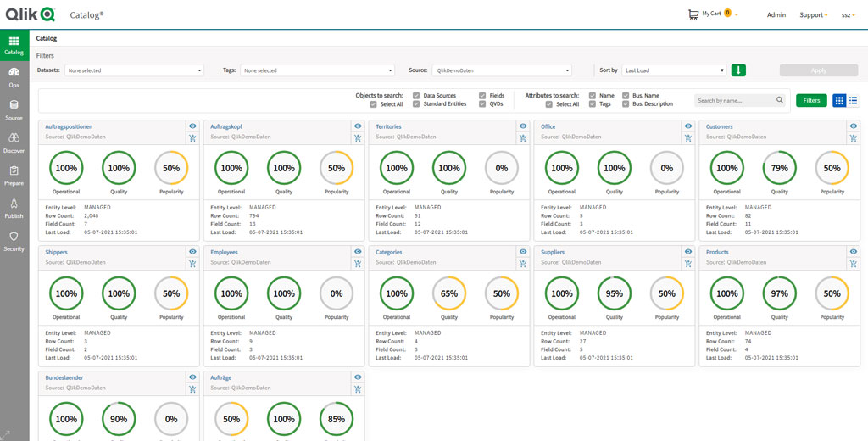Screen dimensions: 868x441
Task: Toggle Select All under Attributes to search
Action: click(548, 104)
